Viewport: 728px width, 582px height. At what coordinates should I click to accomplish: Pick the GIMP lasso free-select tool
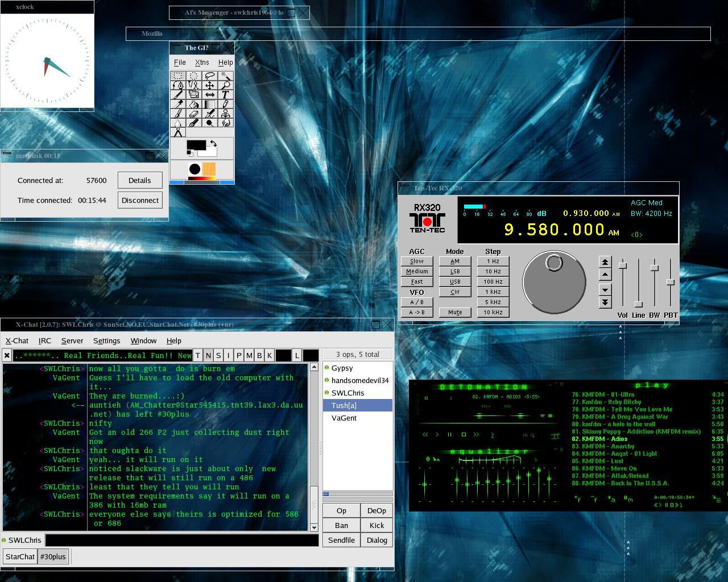(x=210, y=76)
